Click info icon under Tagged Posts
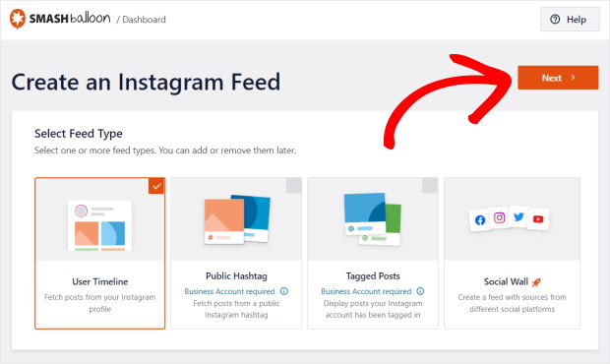Viewport: 610px width, 364px height. [420, 291]
